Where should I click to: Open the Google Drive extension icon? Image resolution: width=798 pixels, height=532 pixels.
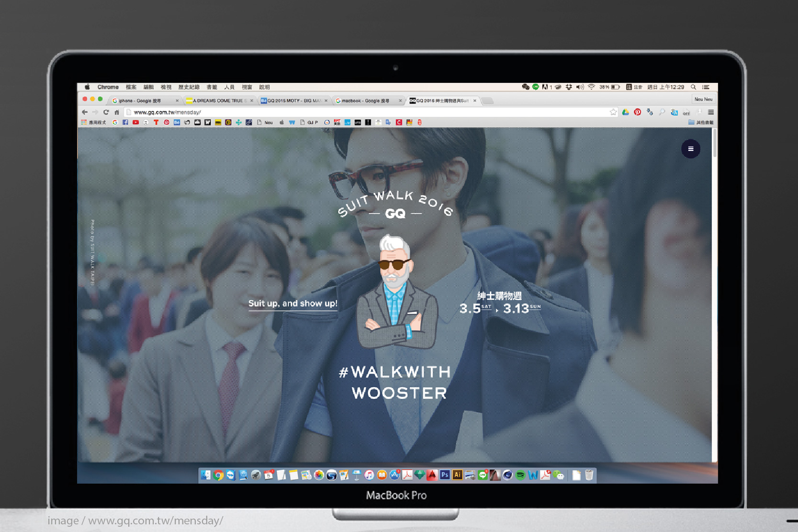pos(625,112)
